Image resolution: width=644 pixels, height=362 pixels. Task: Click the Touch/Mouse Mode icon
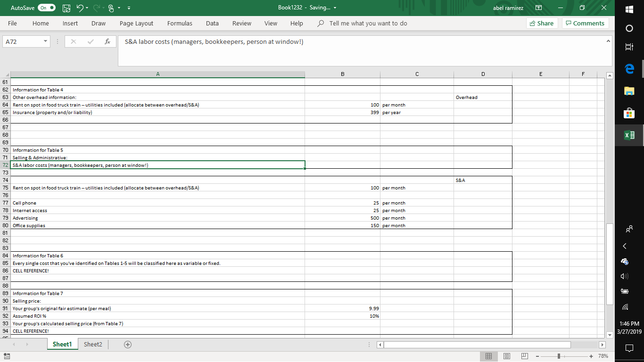point(110,8)
